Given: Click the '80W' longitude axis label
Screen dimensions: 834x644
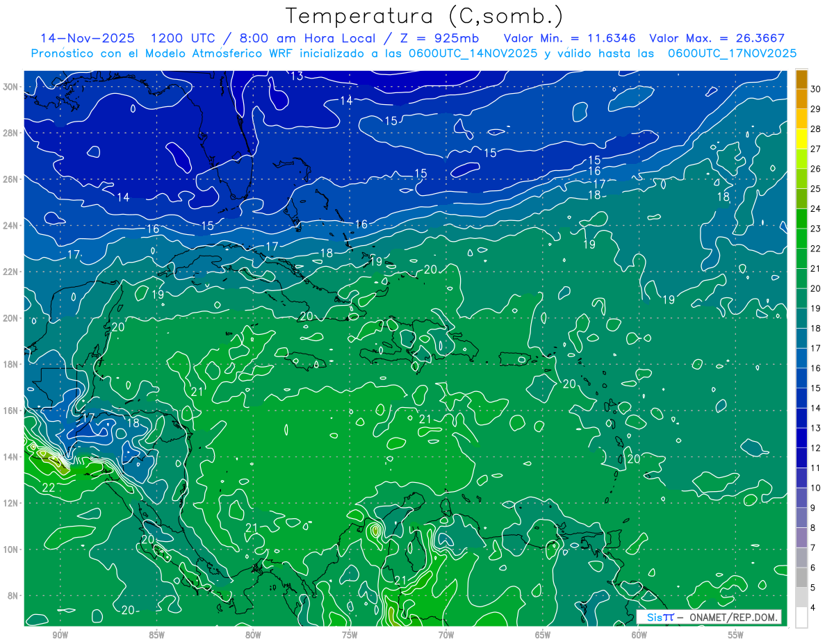Looking at the screenshot, I should (x=253, y=635).
